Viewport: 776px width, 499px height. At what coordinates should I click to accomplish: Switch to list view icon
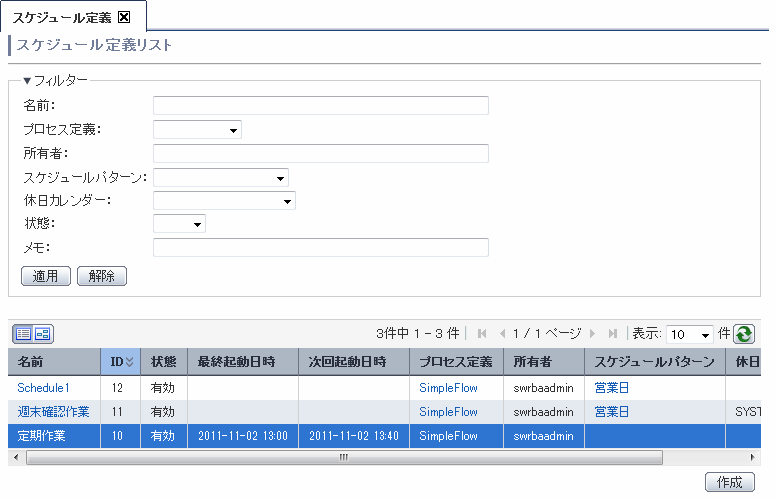(24, 334)
